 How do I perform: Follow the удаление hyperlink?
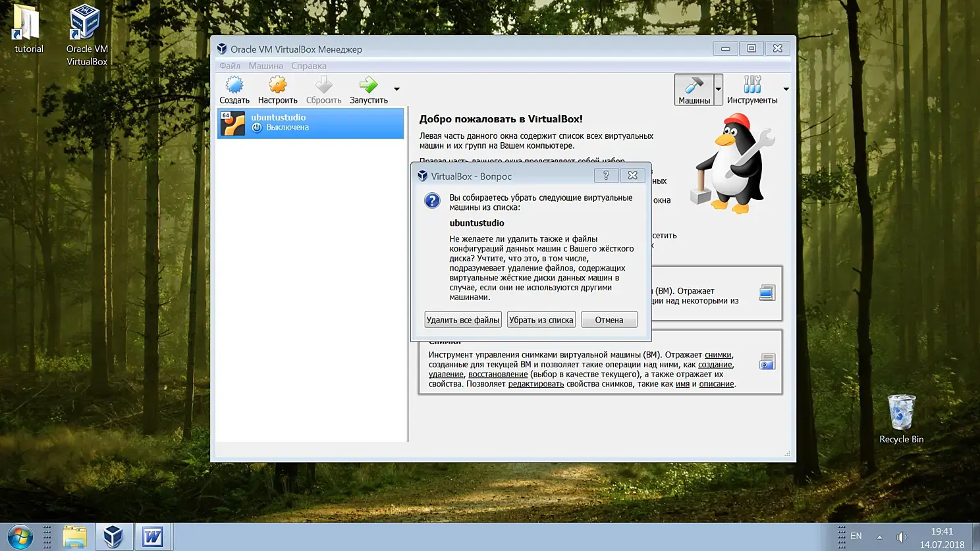point(446,375)
